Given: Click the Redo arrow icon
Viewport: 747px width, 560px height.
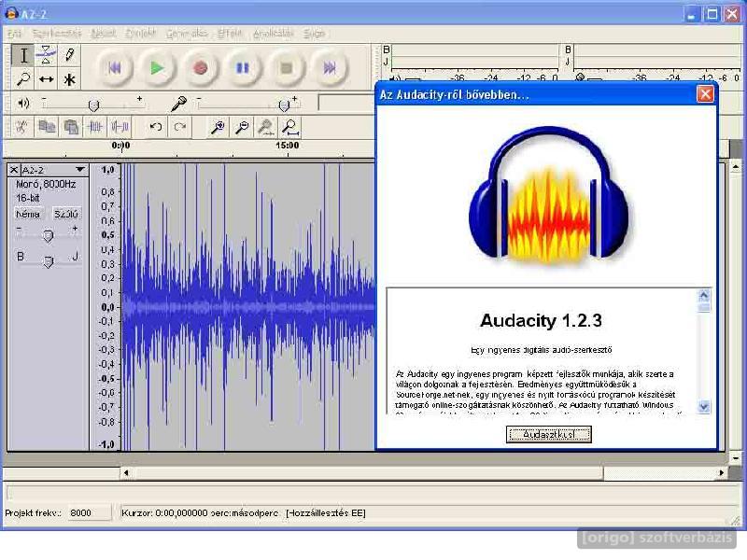Looking at the screenshot, I should (x=180, y=127).
